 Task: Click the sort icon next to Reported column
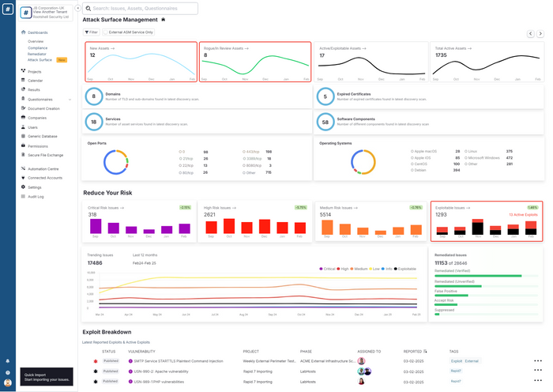425,351
